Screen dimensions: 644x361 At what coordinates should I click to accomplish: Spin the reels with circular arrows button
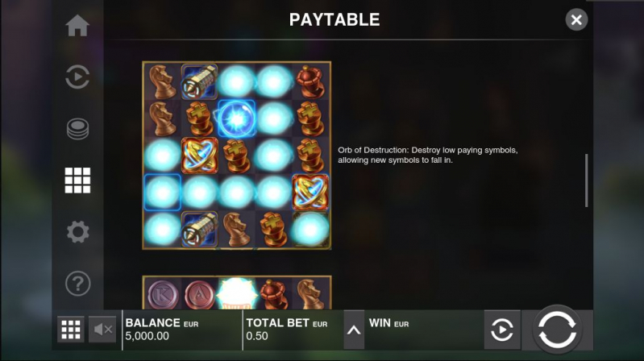[557, 330]
